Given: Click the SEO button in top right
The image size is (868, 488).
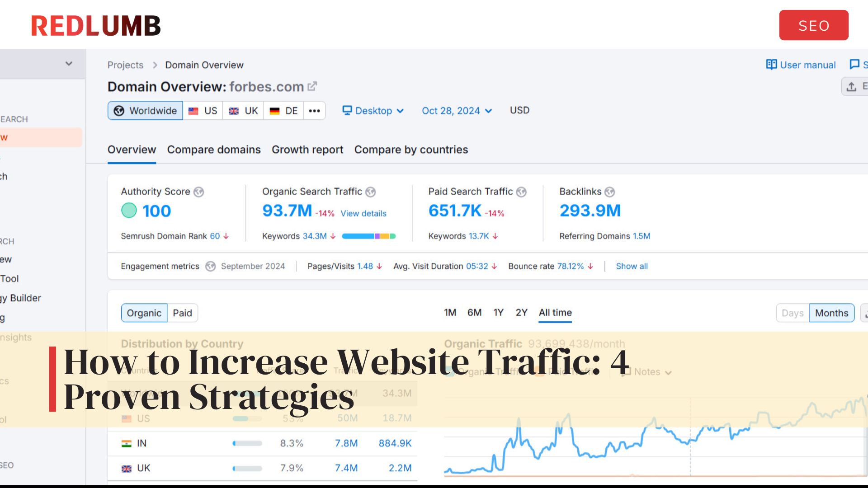Looking at the screenshot, I should (x=814, y=25).
